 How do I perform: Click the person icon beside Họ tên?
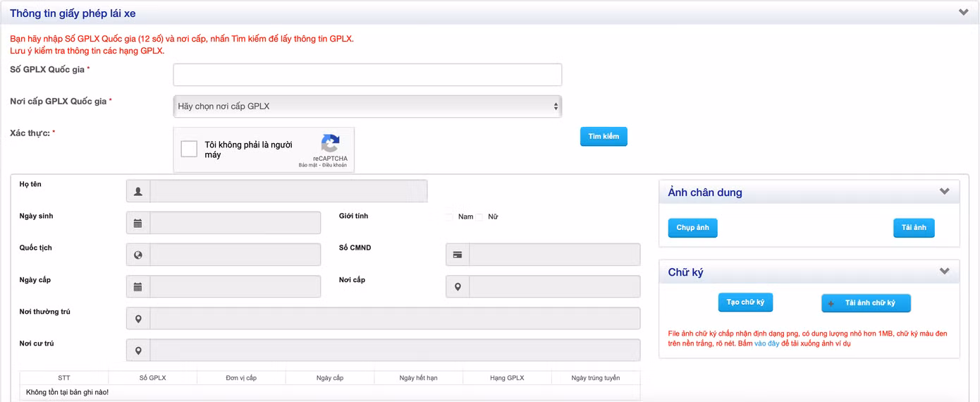point(138,191)
